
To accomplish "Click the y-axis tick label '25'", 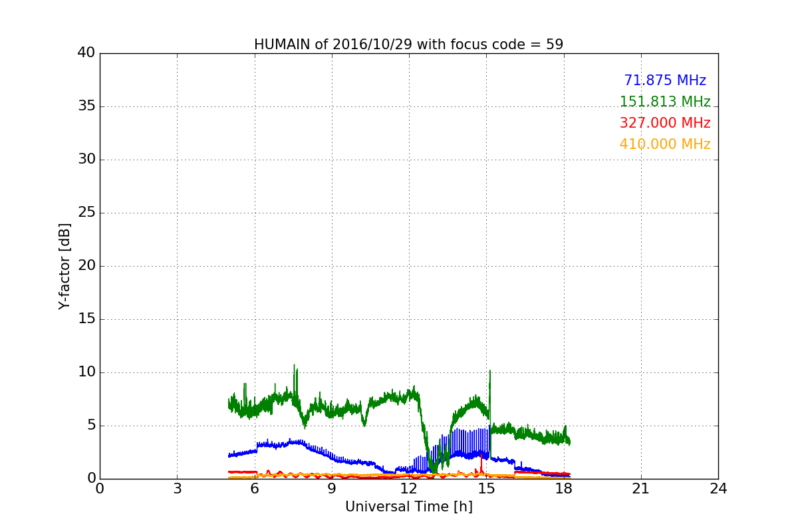I will point(86,212).
